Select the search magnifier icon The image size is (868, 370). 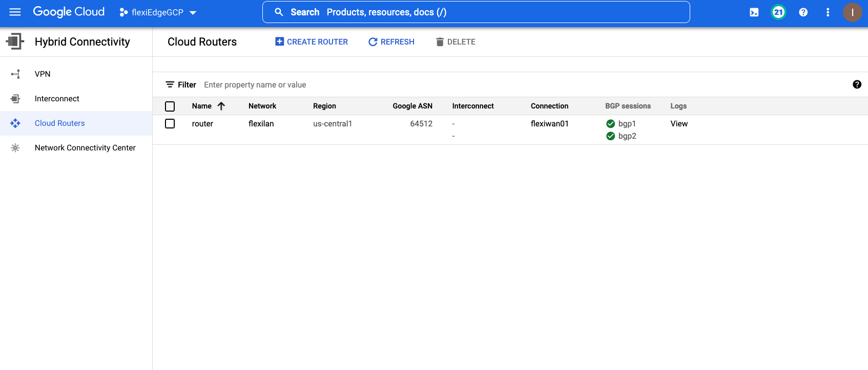coord(279,12)
